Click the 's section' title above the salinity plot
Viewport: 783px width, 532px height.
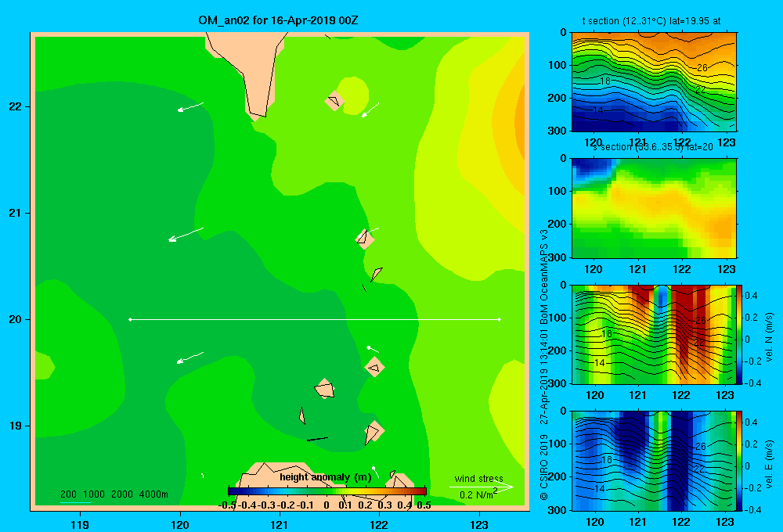[652, 147]
